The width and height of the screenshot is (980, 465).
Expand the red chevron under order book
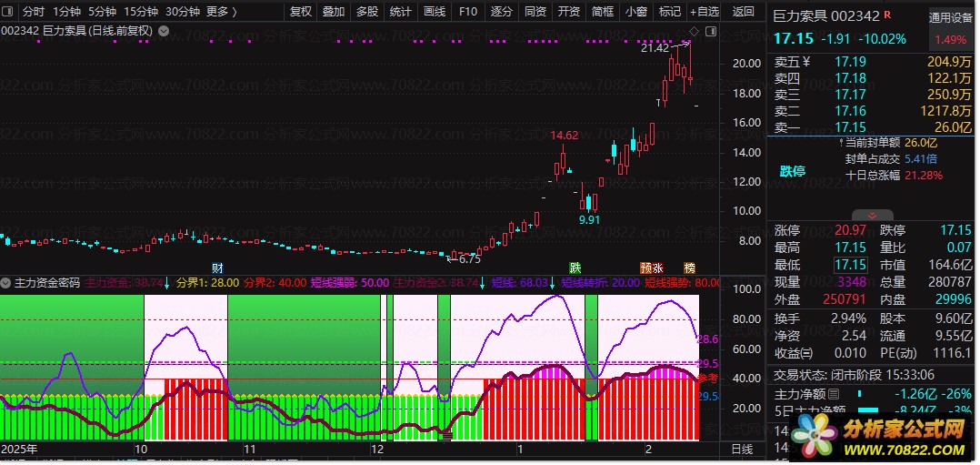point(872,216)
